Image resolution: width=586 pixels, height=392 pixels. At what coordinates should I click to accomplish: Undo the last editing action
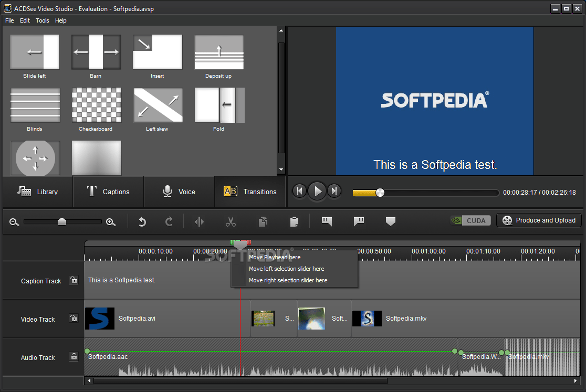[142, 221]
